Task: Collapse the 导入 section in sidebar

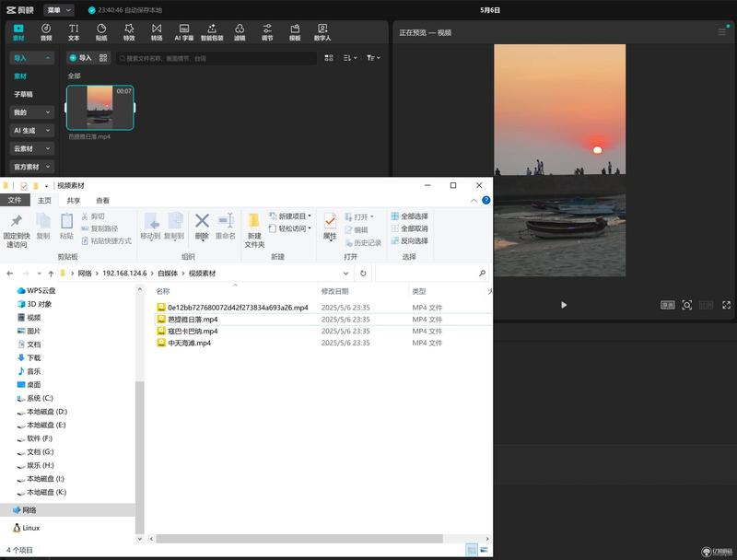Action: [x=31, y=58]
